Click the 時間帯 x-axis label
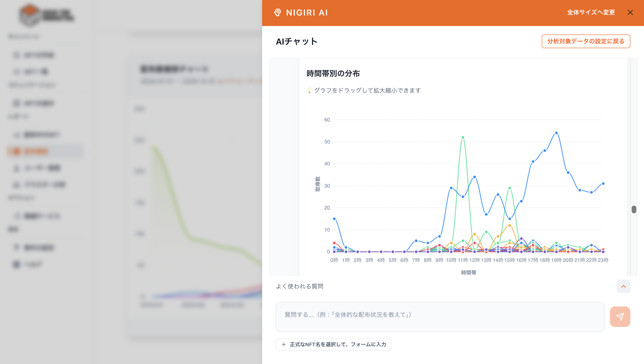 pos(468,273)
